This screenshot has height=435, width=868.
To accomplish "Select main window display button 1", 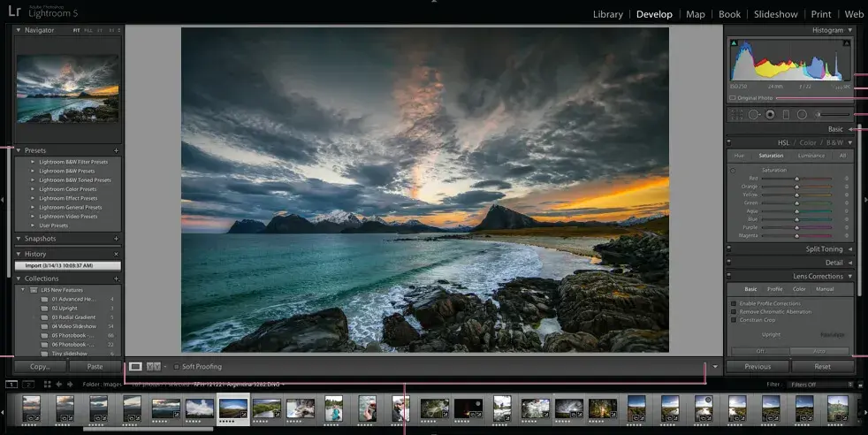I will pyautogui.click(x=11, y=384).
